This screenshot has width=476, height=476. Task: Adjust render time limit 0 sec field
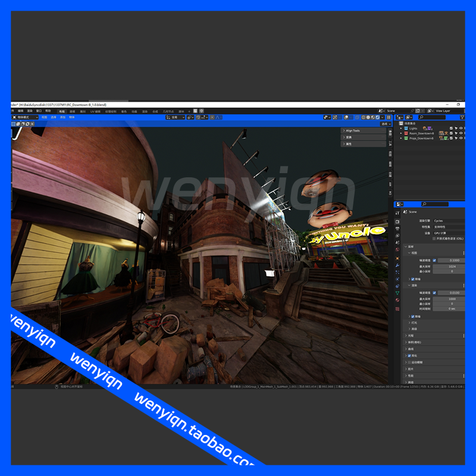click(x=449, y=309)
